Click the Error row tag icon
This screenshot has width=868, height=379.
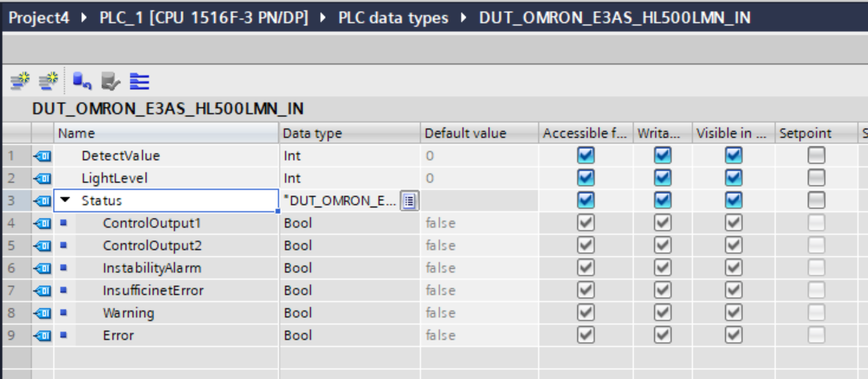tap(43, 336)
